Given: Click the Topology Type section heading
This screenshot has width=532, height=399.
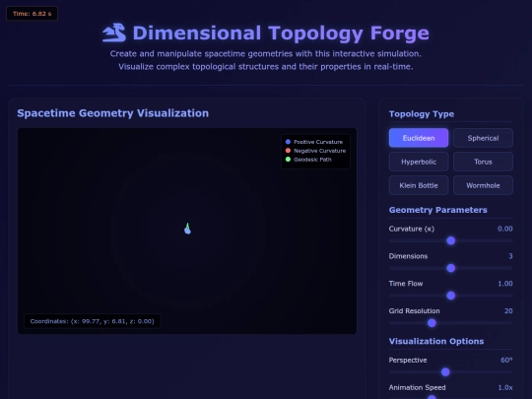Looking at the screenshot, I should pos(422,114).
